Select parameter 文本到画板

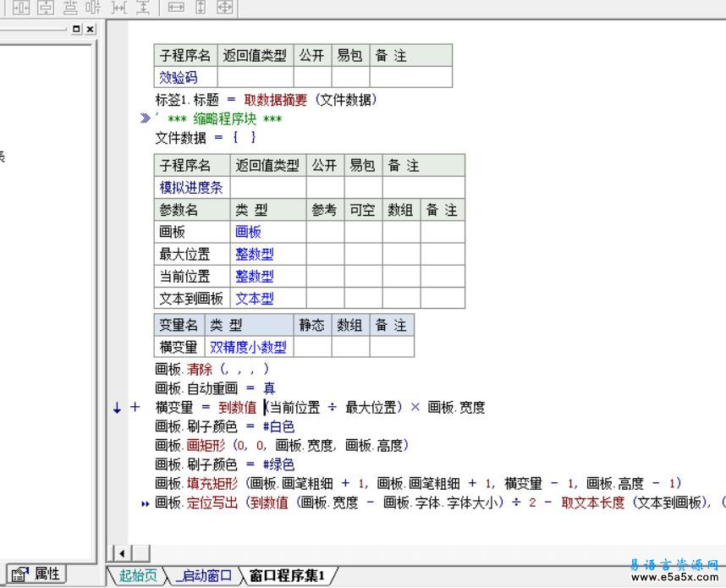click(x=191, y=298)
